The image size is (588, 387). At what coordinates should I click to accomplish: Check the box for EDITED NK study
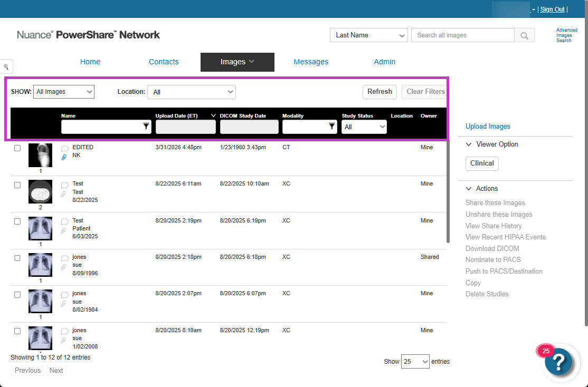[x=17, y=148]
